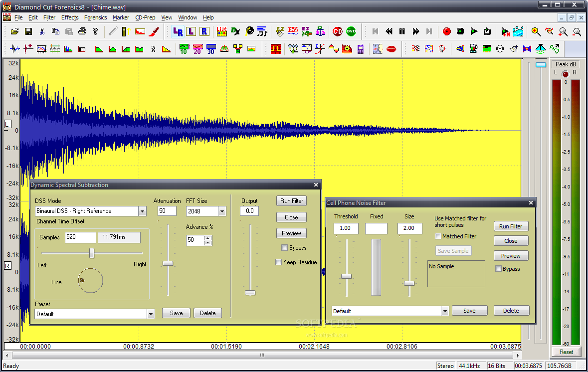Viewport: 588px width, 372px height.
Task: Open the red brick wall filter icon
Action: pos(276,49)
